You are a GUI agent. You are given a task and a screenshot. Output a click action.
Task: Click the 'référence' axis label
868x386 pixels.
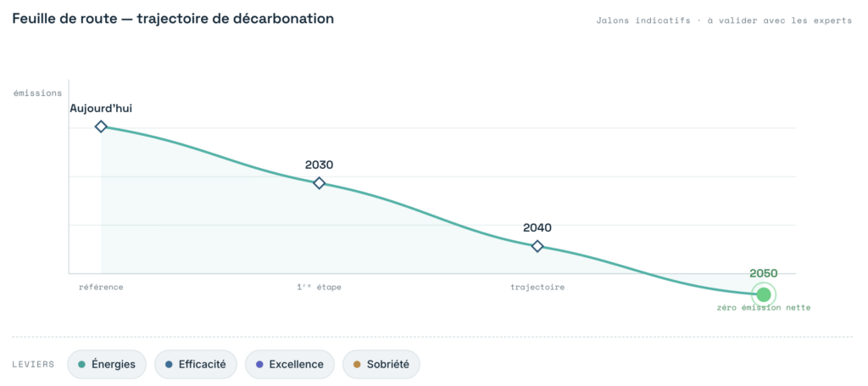[101, 288]
